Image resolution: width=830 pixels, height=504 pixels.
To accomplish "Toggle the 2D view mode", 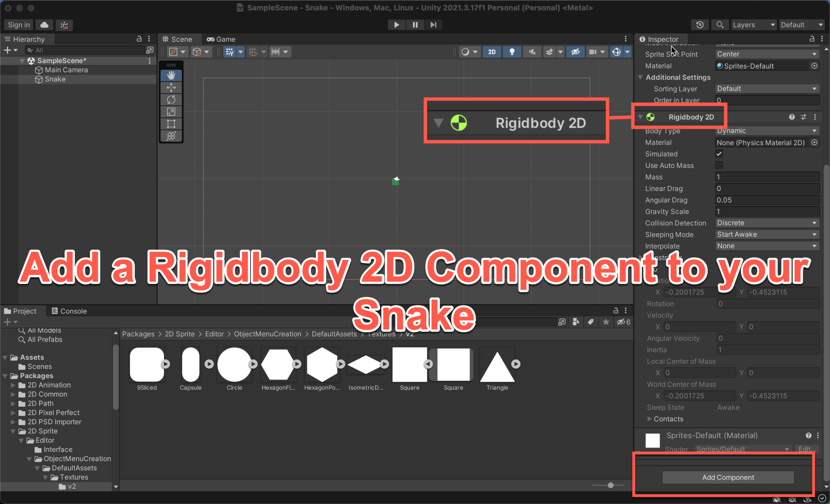I will pyautogui.click(x=492, y=52).
